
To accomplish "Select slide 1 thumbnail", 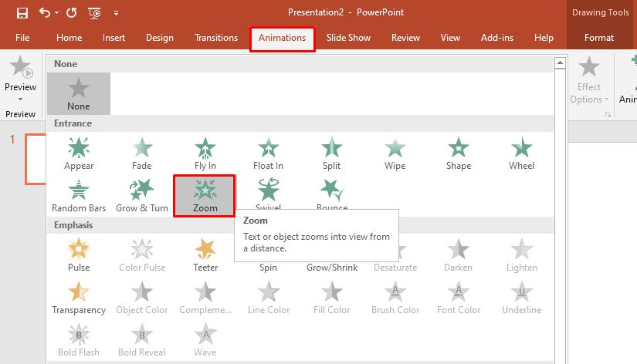I will coord(36,159).
